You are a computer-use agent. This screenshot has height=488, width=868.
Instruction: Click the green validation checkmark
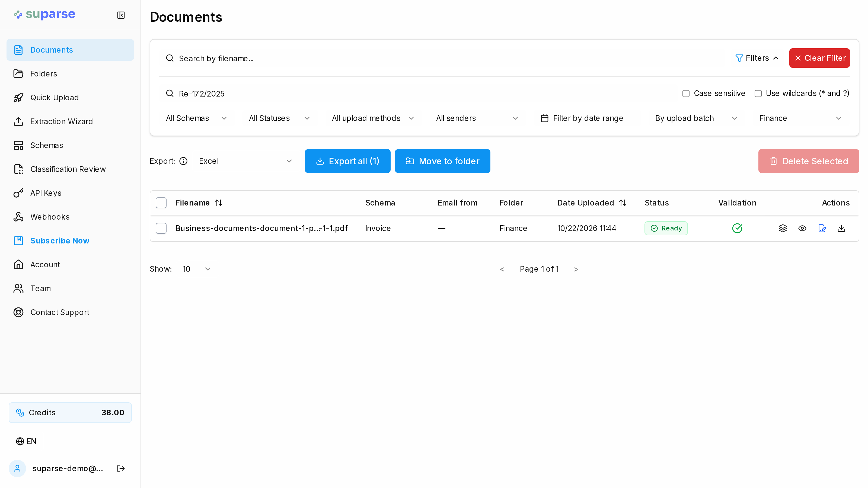(x=737, y=228)
